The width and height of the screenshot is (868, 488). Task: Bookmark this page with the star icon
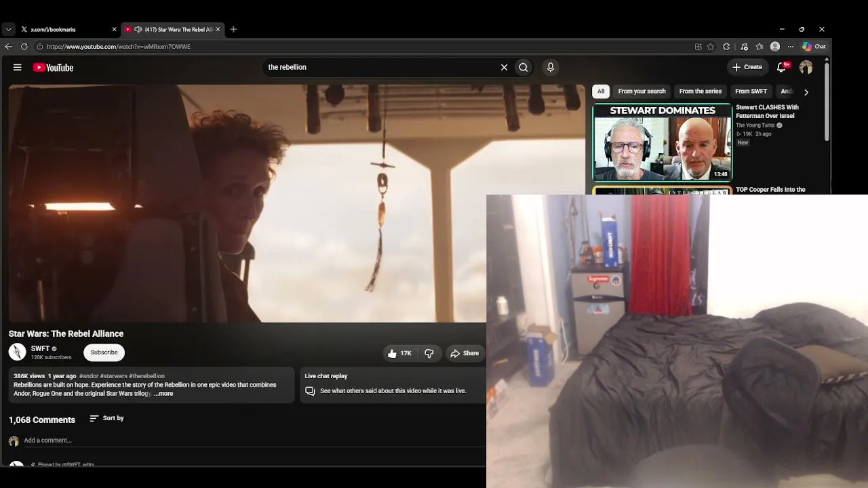[x=711, y=47]
